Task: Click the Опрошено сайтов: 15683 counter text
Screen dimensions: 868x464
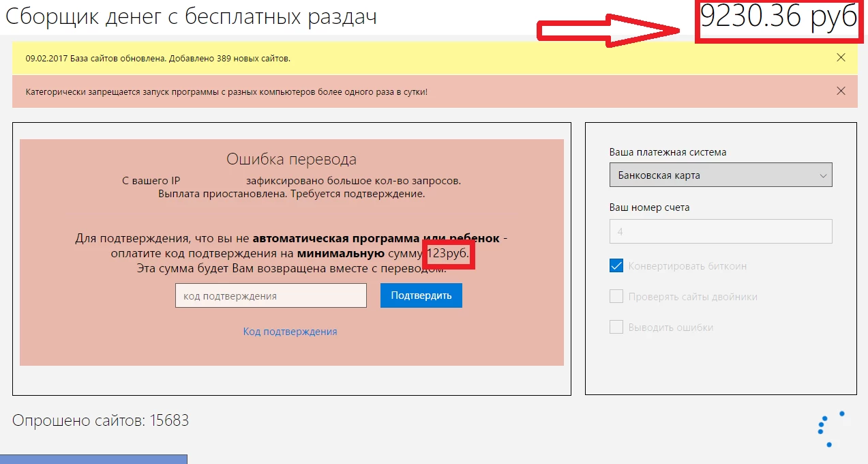Action: 100,420
